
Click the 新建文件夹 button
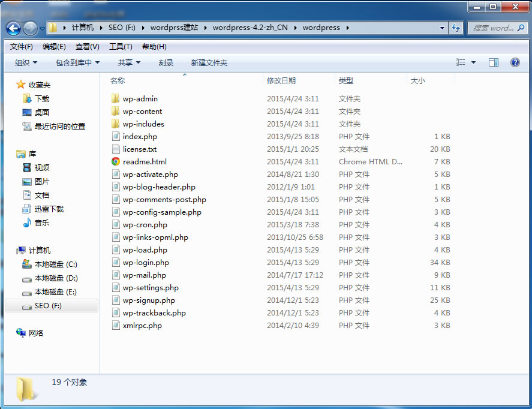[x=209, y=63]
